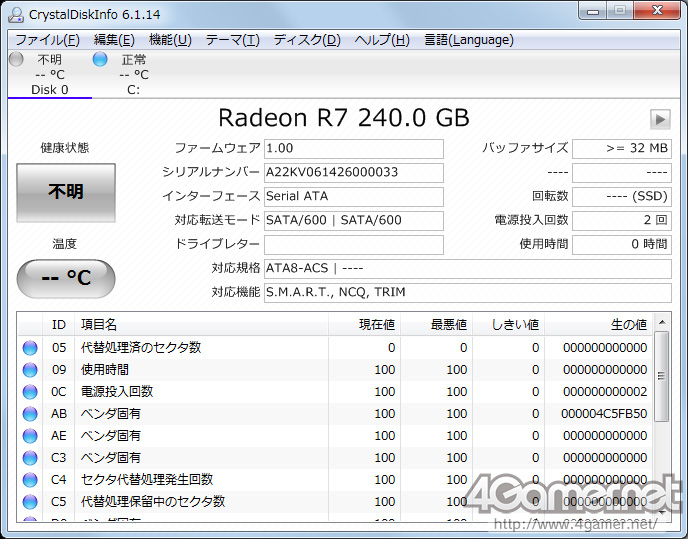The width and height of the screenshot is (688, 539).
Task: Click blue status orb in AB row
Action: click(30, 414)
